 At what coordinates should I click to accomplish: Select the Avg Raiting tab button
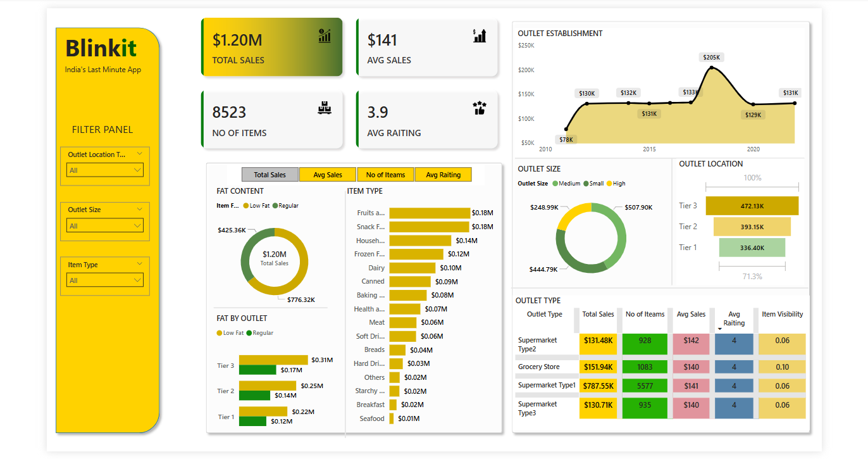(x=443, y=175)
